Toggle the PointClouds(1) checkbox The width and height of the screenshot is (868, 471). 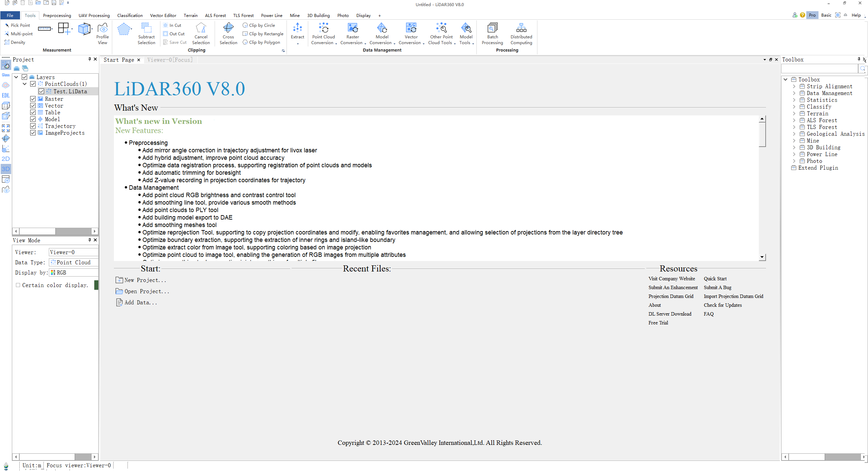click(33, 84)
